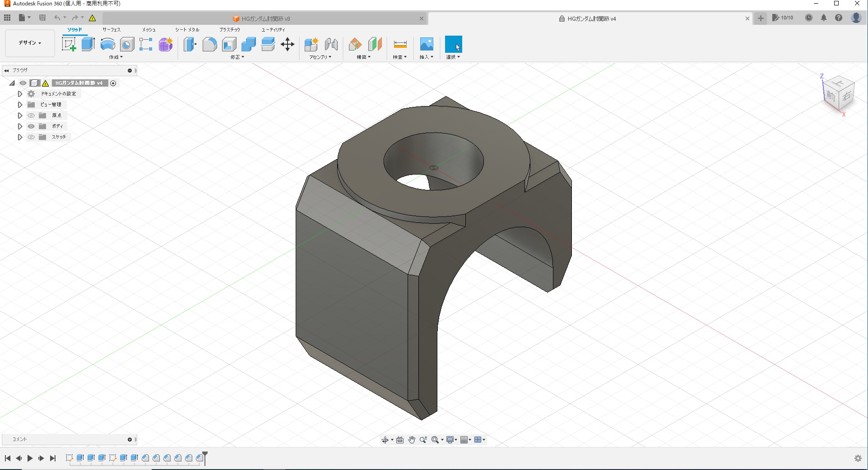
Task: Select the Move/Copy arrows tool
Action: pyautogui.click(x=288, y=44)
